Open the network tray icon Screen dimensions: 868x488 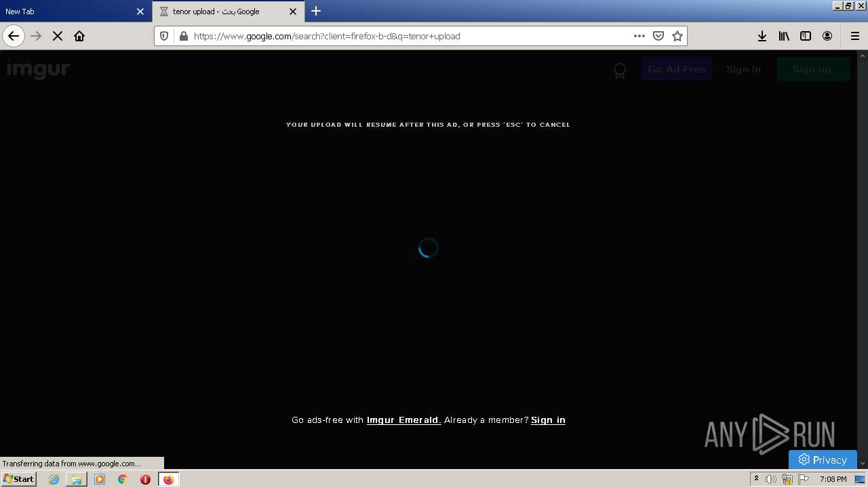[x=787, y=479]
